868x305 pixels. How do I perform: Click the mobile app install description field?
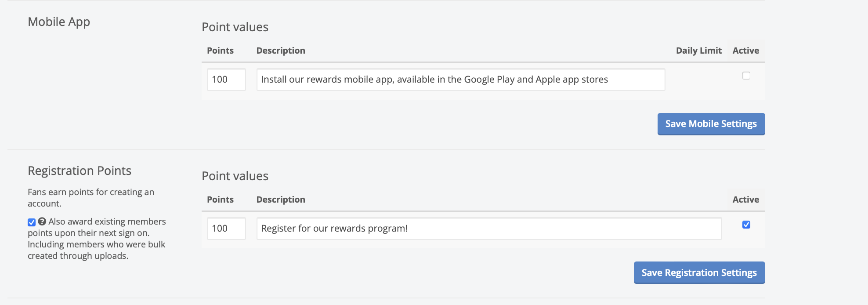[x=460, y=80]
